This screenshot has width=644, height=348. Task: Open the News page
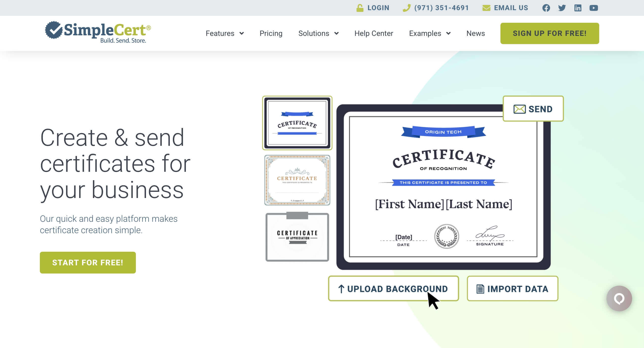point(475,33)
